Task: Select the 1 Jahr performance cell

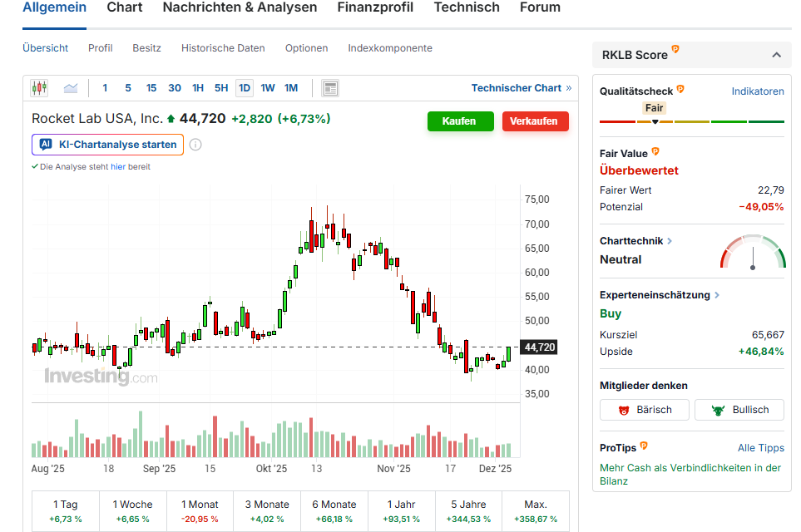Action: pos(403,511)
